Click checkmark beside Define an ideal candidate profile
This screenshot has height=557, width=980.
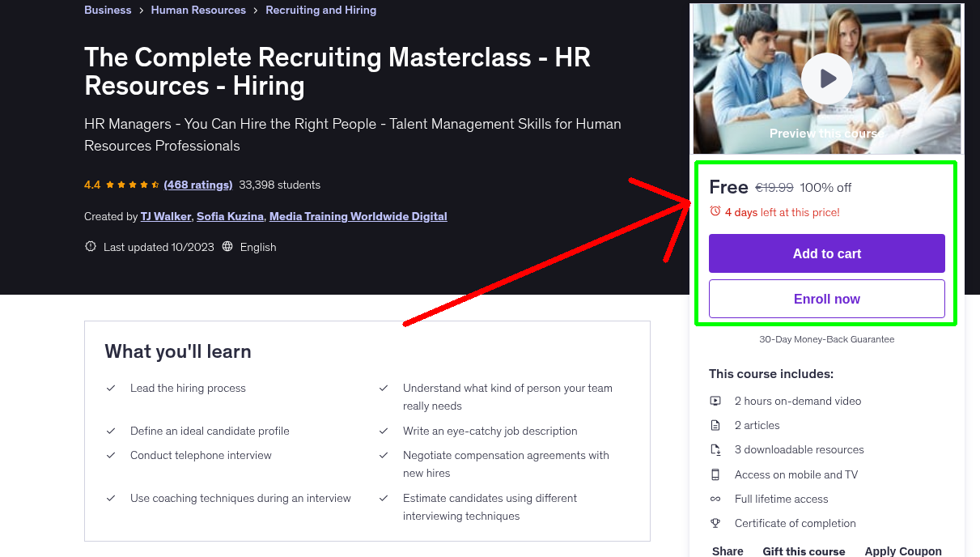(x=111, y=431)
